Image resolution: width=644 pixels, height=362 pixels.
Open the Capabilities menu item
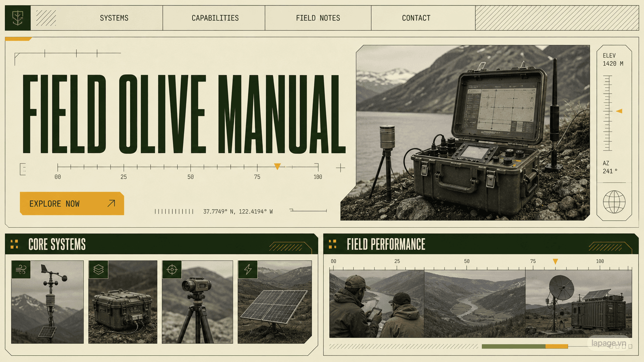pyautogui.click(x=215, y=18)
